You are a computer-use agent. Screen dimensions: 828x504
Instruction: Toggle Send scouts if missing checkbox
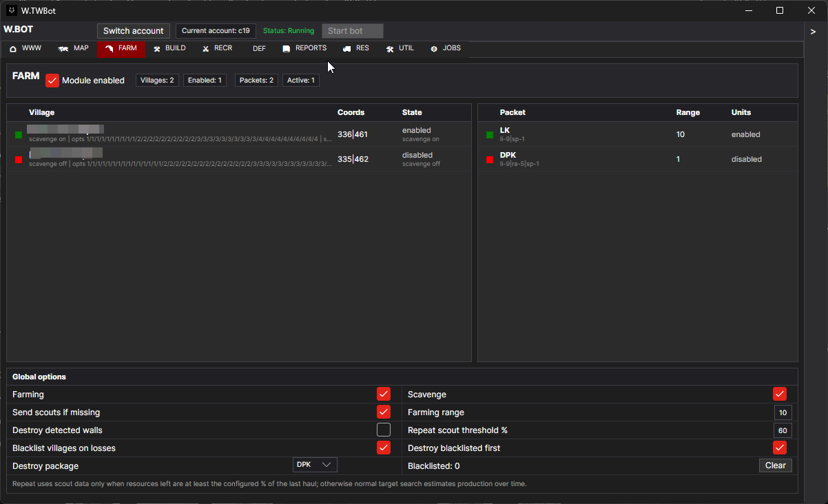pyautogui.click(x=384, y=412)
